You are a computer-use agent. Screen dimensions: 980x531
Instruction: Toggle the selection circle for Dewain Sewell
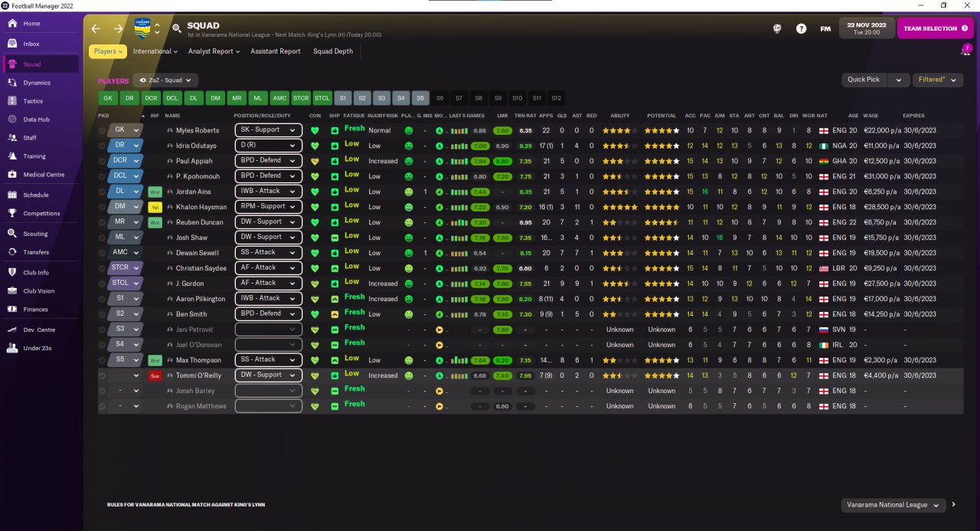pyautogui.click(x=103, y=253)
